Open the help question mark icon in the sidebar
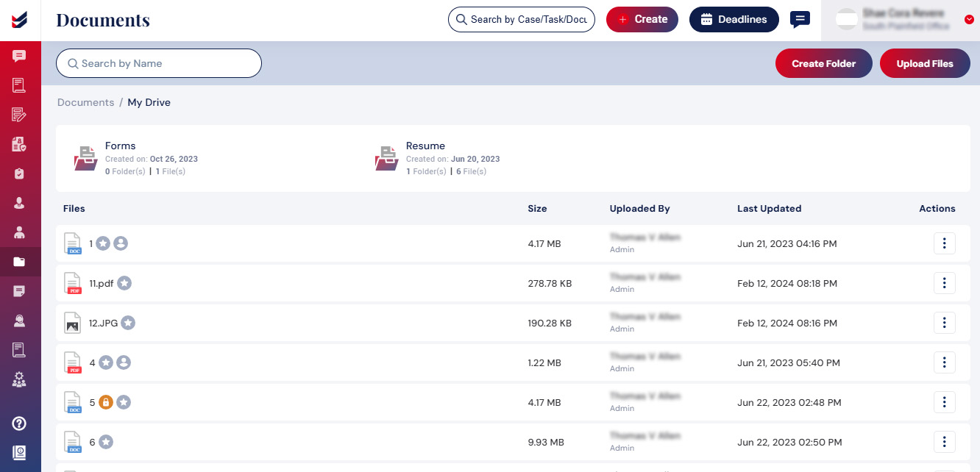The image size is (980, 472). tap(20, 423)
